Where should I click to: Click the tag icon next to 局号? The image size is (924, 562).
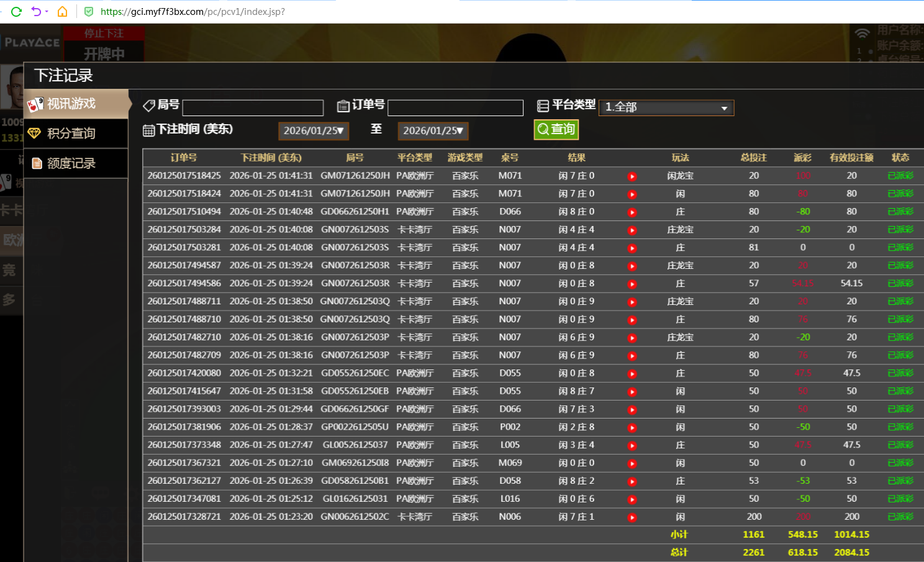click(149, 106)
